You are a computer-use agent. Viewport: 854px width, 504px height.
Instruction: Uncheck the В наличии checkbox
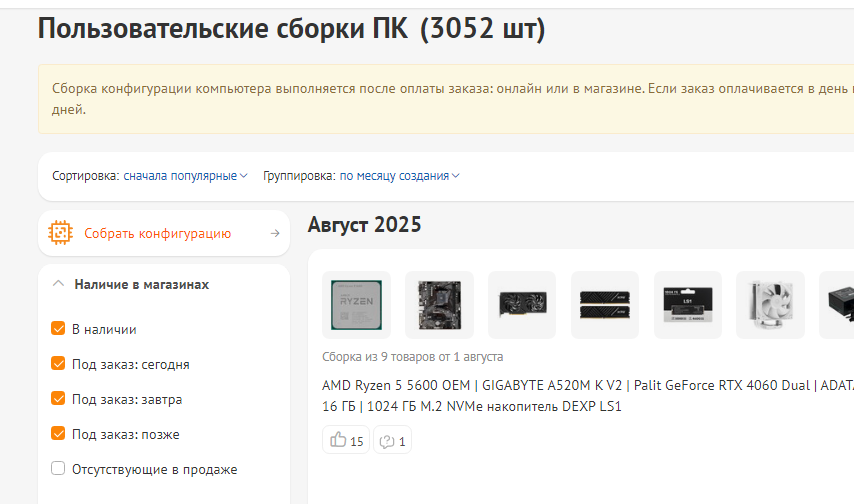(58, 329)
